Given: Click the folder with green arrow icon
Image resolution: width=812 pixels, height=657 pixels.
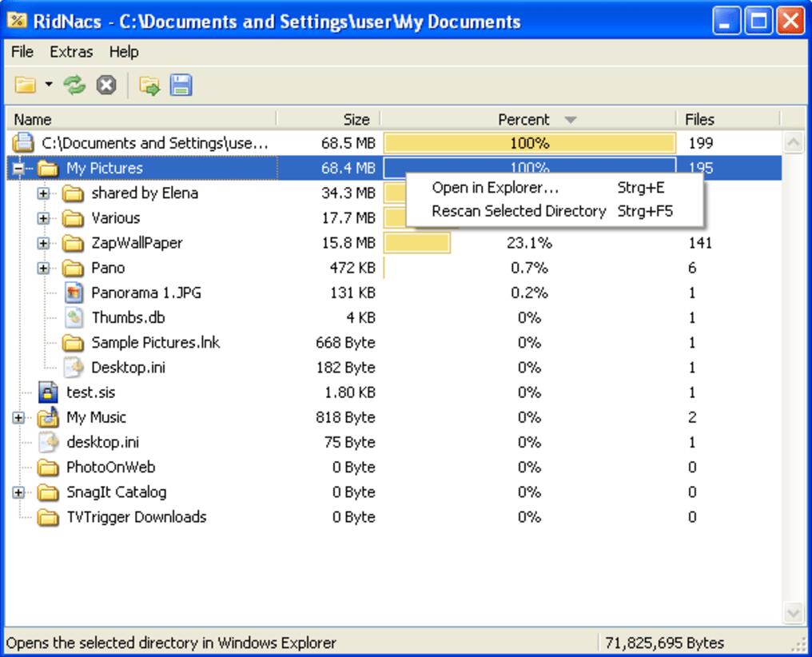Looking at the screenshot, I should click(x=149, y=85).
